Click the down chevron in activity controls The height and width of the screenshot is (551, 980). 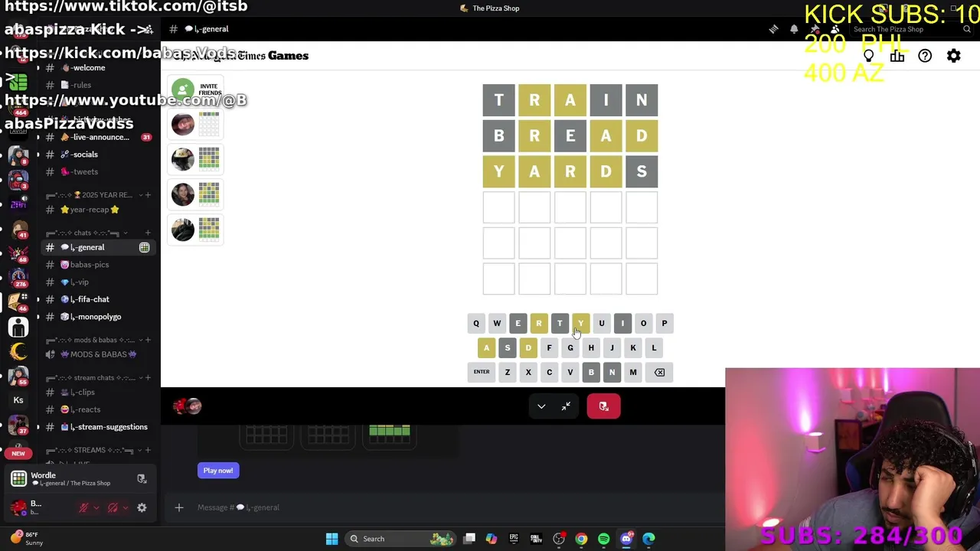541,406
